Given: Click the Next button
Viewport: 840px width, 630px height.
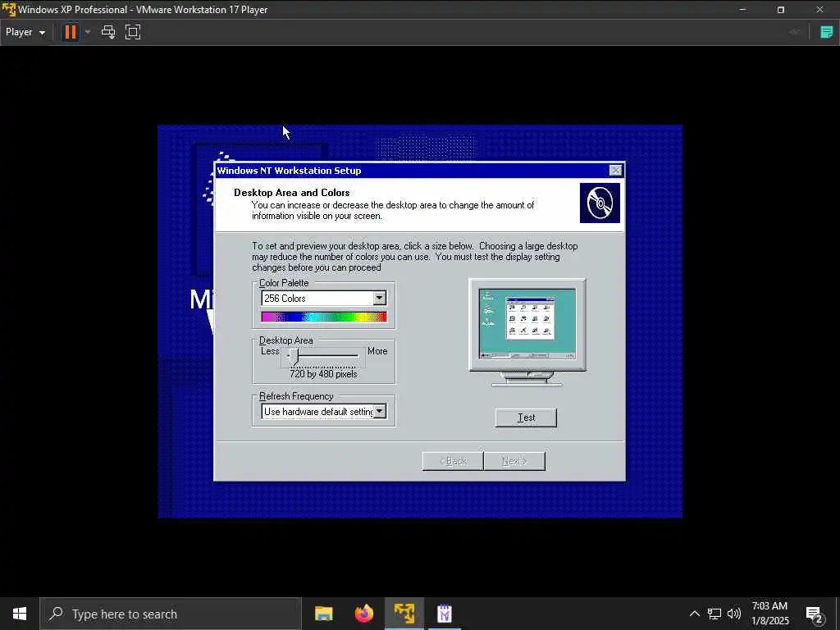Looking at the screenshot, I should click(514, 461).
